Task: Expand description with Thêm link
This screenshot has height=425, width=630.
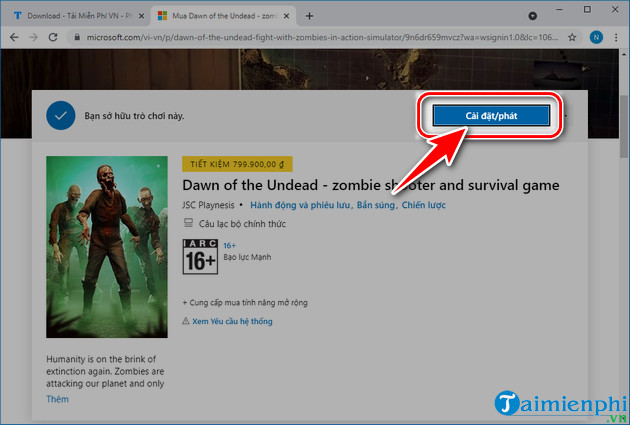Action: click(57, 399)
